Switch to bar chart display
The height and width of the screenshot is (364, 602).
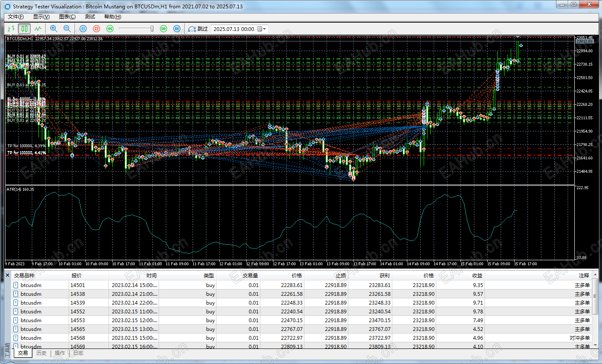tap(11, 29)
